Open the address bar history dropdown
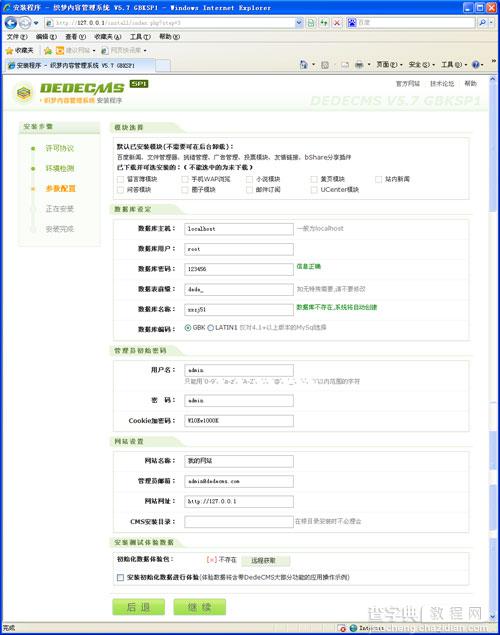Viewport: 500px width, 635px height. [299, 23]
